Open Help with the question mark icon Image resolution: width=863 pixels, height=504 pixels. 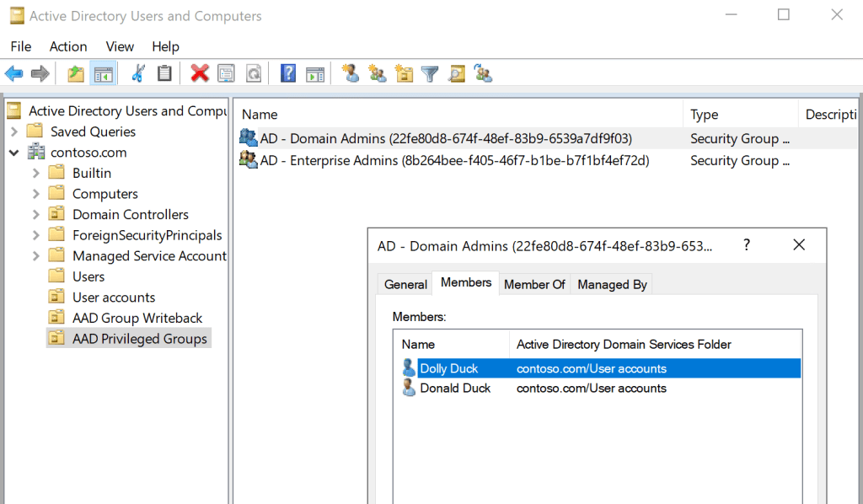(288, 74)
